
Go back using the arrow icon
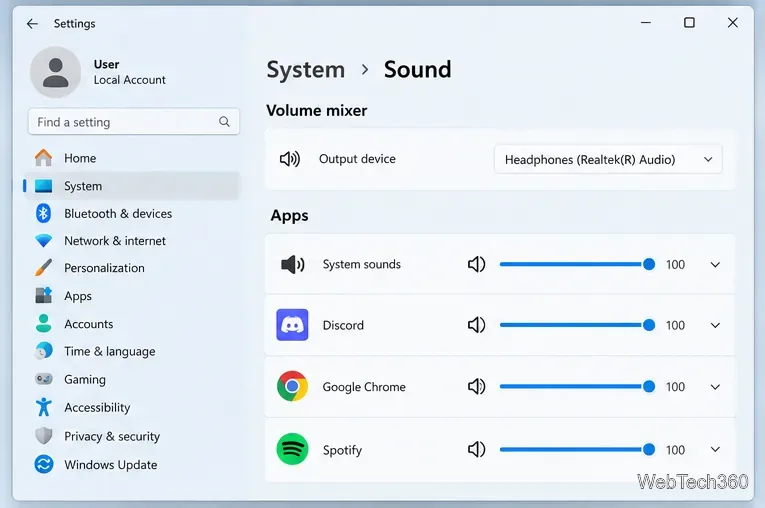[32, 23]
